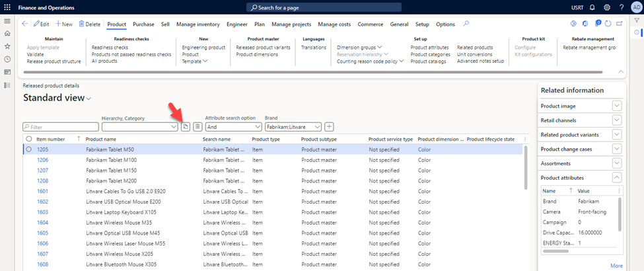Viewport: 644px width, 271px height.
Task: Click Released product variants
Action: pyautogui.click(x=263, y=48)
